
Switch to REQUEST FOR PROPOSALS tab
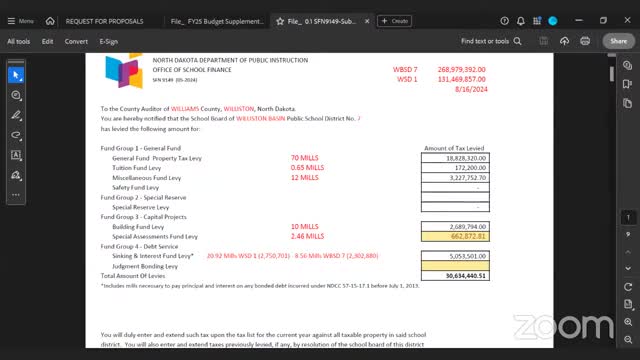[104, 21]
